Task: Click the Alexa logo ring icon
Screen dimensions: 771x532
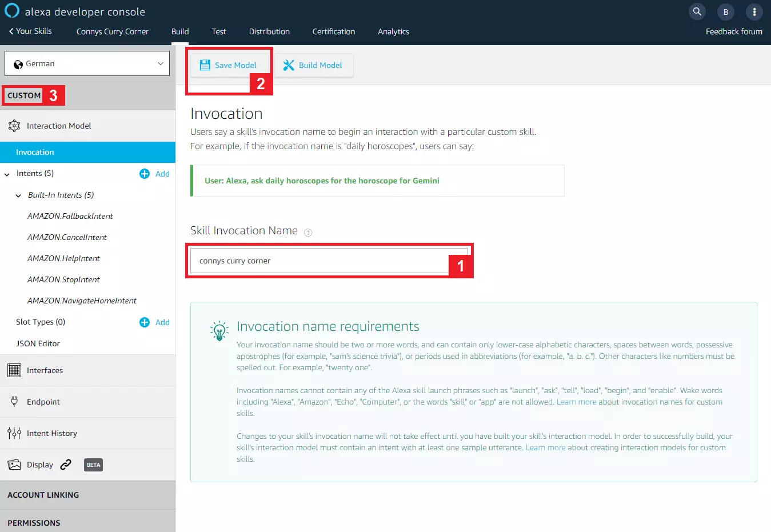Action: point(12,11)
